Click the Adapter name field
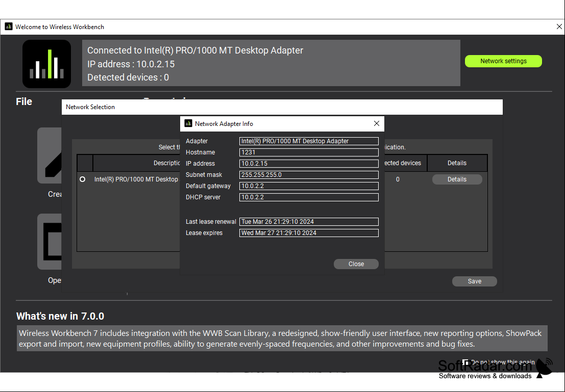 click(309, 141)
